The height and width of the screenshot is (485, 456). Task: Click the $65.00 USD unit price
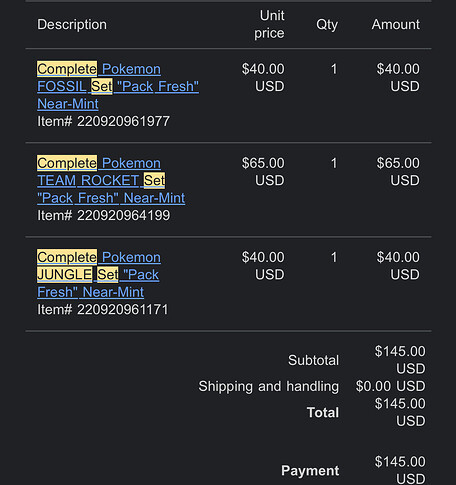(263, 172)
